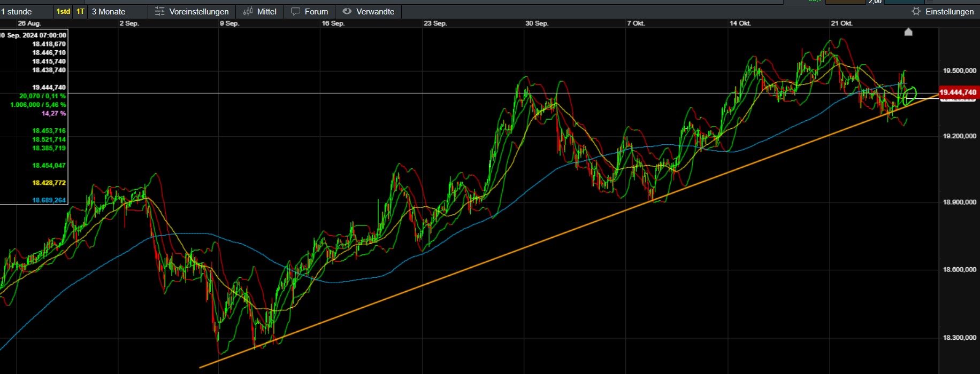Click the '14 Okt.' date axis label

pyautogui.click(x=740, y=24)
